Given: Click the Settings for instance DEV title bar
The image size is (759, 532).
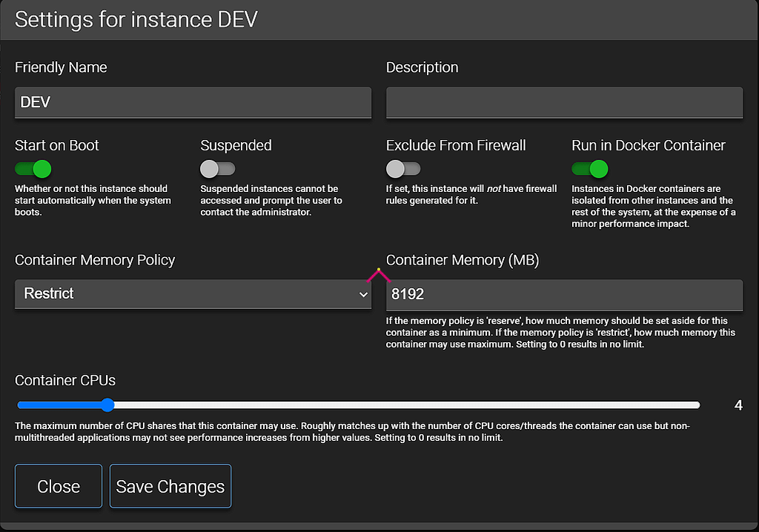Looking at the screenshot, I should [135, 20].
